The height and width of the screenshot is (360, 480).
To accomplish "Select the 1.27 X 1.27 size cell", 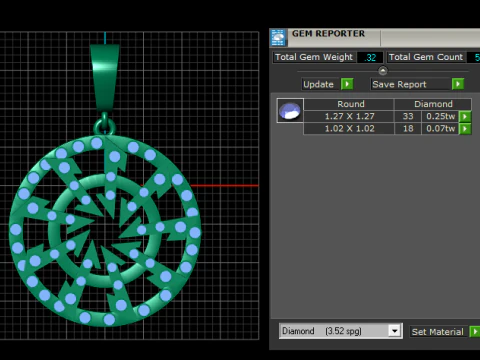I will point(349,116).
